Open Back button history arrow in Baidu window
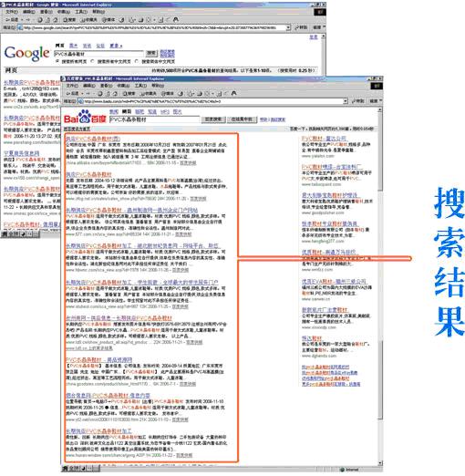Viewport: 465px width, 476px height. pos(81,93)
